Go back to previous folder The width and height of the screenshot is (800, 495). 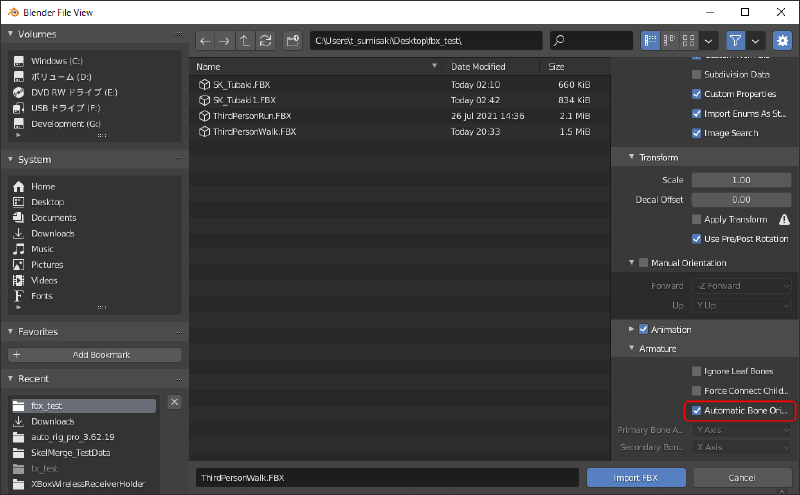(x=205, y=40)
